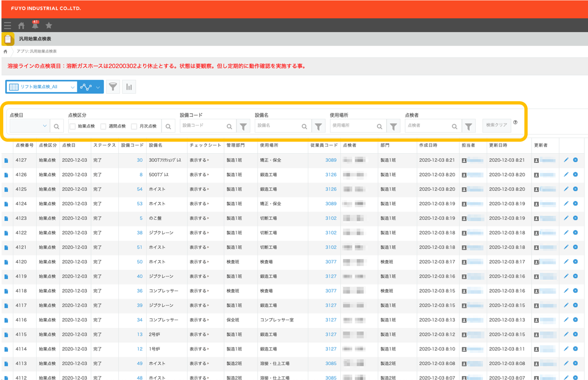Image resolution: width=588 pixels, height=380 pixels.
Task: Sort by 点検番号 column header
Action: pyautogui.click(x=24, y=145)
